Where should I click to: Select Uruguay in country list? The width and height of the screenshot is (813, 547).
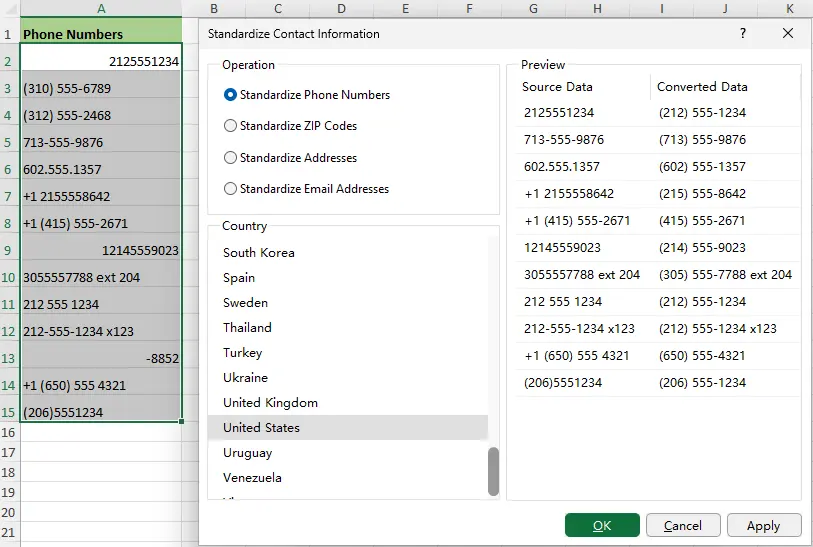[347, 453]
